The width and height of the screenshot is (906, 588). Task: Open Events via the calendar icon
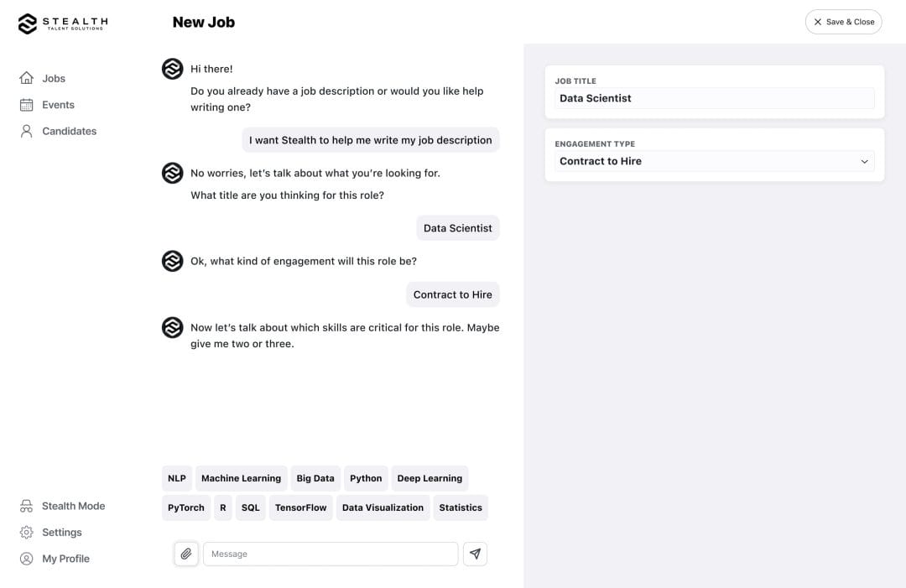point(26,104)
